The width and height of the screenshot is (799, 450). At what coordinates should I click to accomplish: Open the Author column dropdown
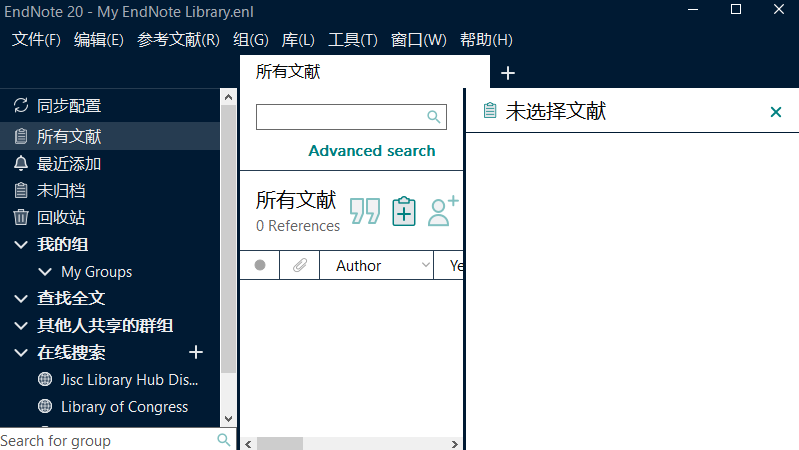(425, 265)
